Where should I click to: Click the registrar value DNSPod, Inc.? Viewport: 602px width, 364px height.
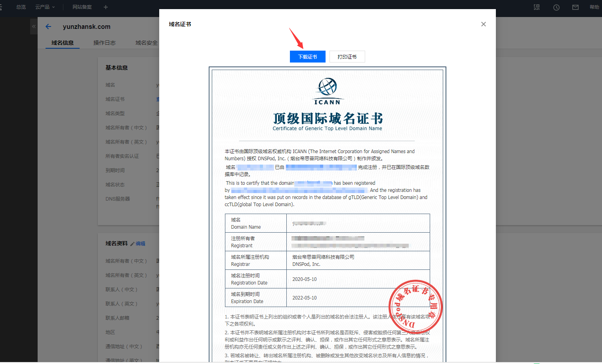click(x=306, y=264)
